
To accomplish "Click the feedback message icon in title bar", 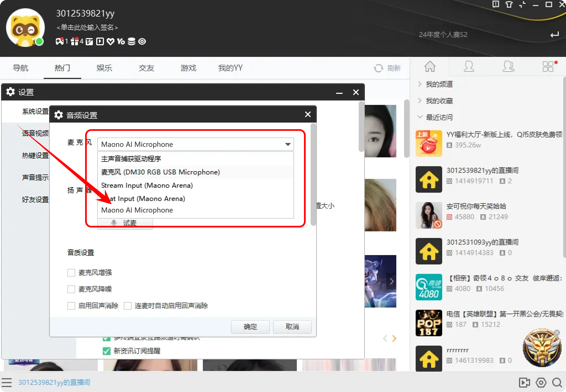I will click(x=496, y=4).
